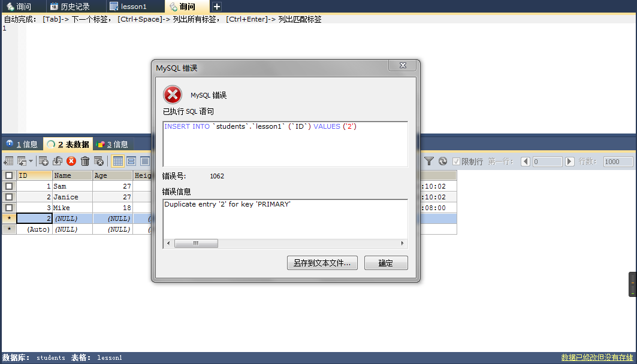Click the Age column header
This screenshot has width=637, height=364.
[x=113, y=175]
